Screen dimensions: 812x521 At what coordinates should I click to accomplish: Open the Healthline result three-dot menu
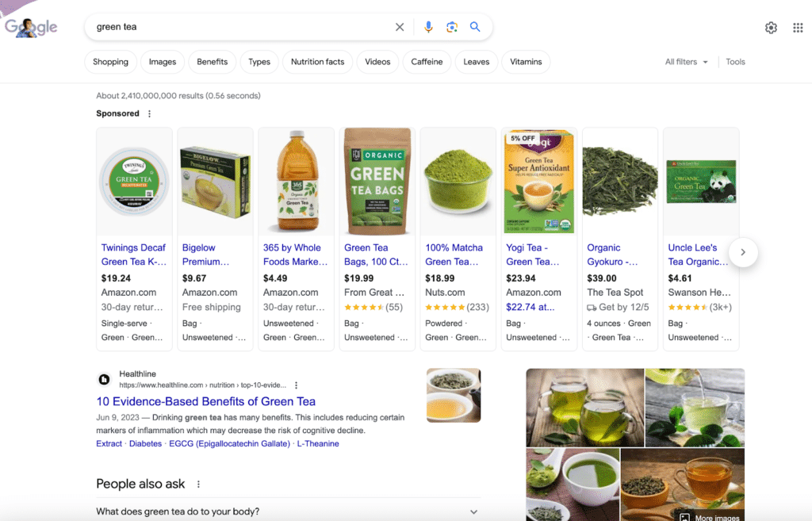(x=297, y=385)
